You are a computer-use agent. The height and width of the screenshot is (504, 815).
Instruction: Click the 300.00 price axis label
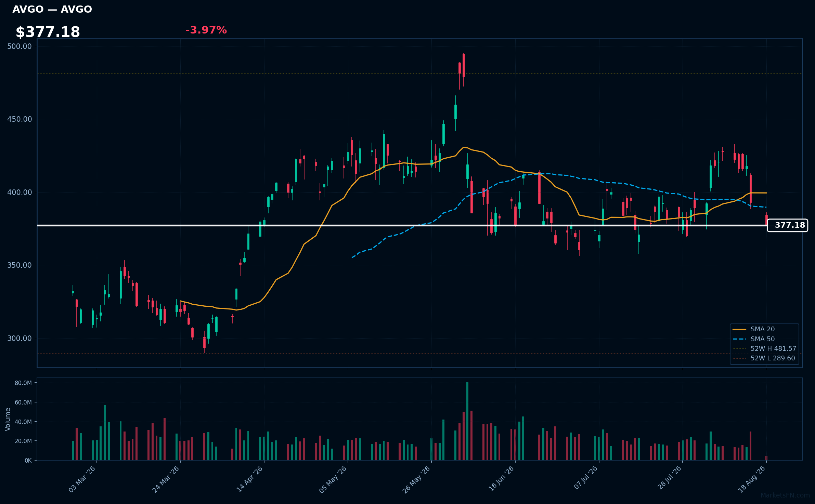click(20, 338)
